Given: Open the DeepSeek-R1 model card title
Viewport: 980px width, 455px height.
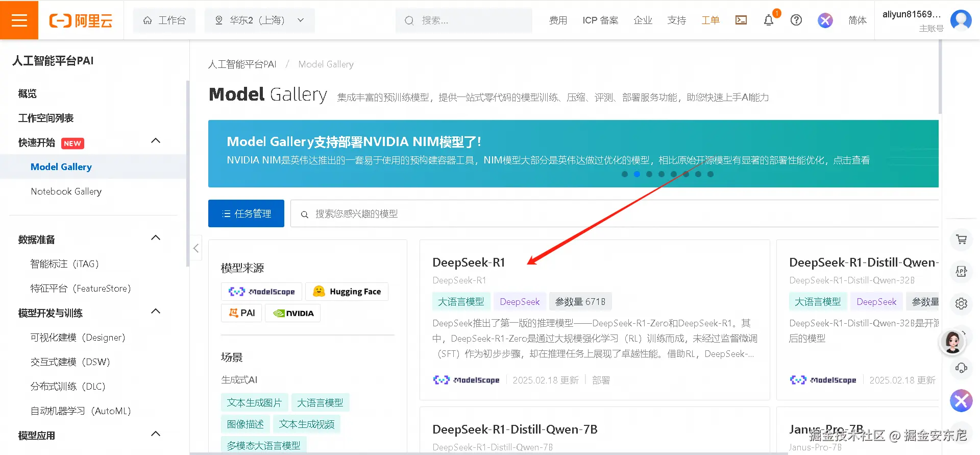Looking at the screenshot, I should [x=469, y=262].
